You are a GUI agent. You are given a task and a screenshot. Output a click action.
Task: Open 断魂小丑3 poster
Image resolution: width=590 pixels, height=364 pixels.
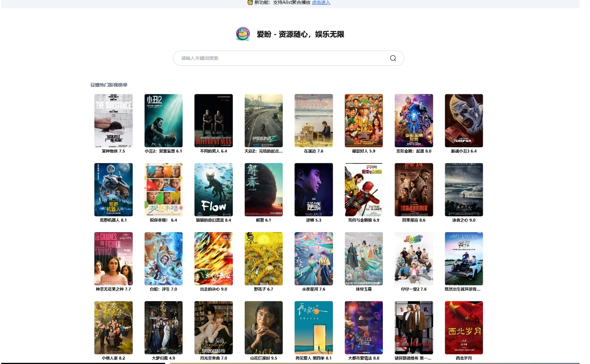coord(464,121)
